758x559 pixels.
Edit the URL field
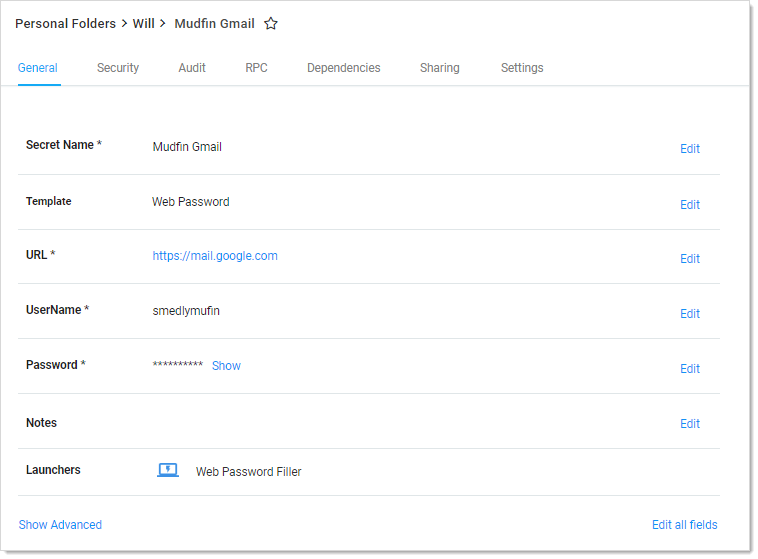click(x=690, y=259)
